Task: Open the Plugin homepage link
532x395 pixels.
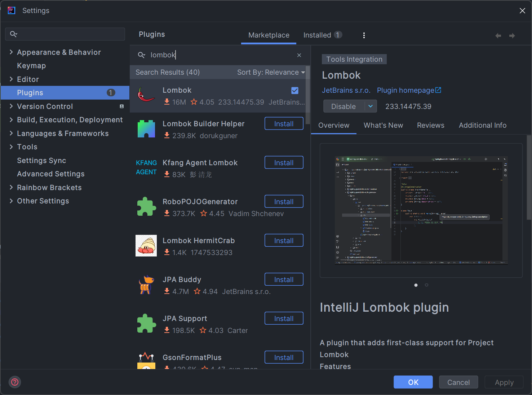Action: click(405, 90)
